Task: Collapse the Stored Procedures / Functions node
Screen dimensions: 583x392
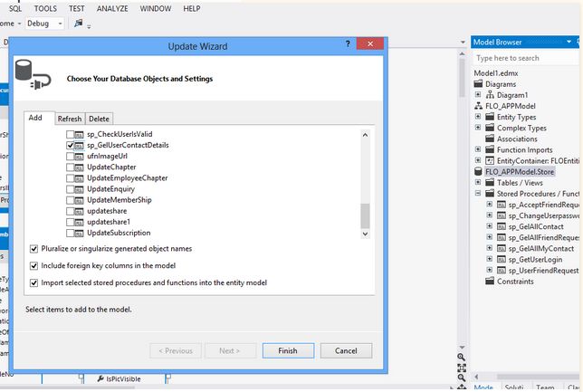Action: coord(478,193)
